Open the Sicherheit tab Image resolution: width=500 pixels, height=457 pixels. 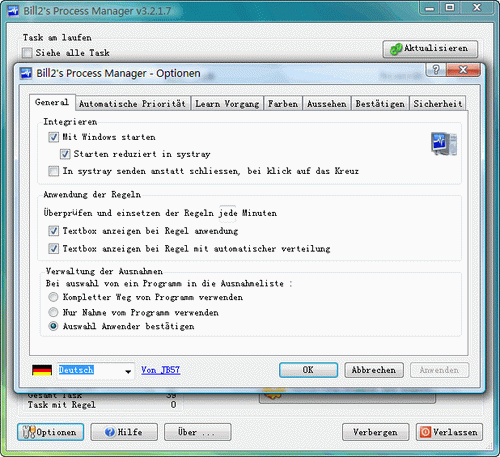(438, 104)
